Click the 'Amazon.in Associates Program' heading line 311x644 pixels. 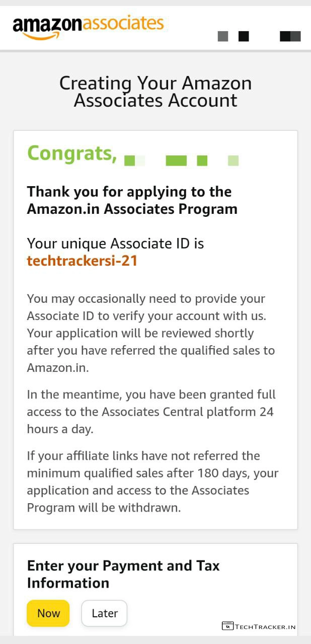click(132, 209)
